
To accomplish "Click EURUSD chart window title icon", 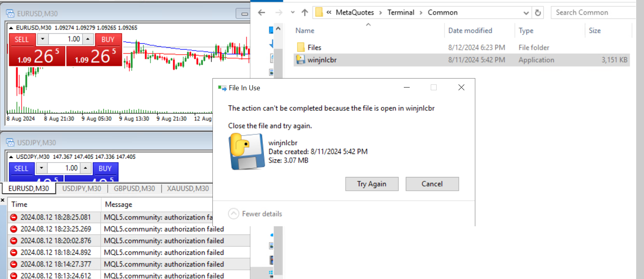I will (10, 14).
